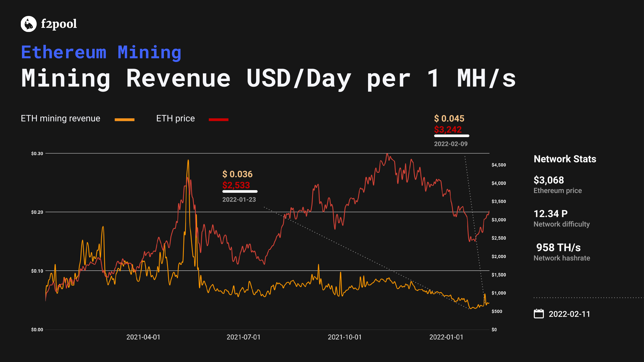Select the 2021-04-01 x-axis label
This screenshot has width=644, height=362.
[x=143, y=337]
